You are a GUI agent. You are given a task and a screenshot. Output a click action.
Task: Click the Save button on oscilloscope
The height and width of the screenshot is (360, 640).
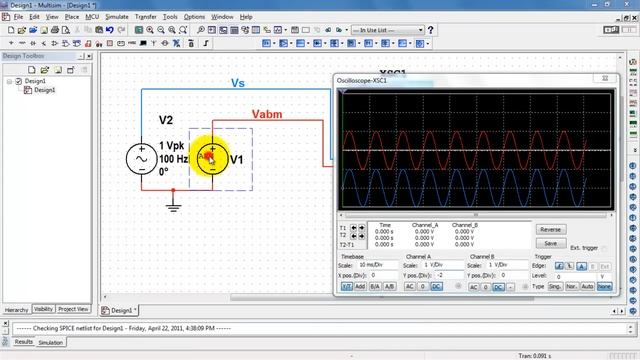(551, 243)
